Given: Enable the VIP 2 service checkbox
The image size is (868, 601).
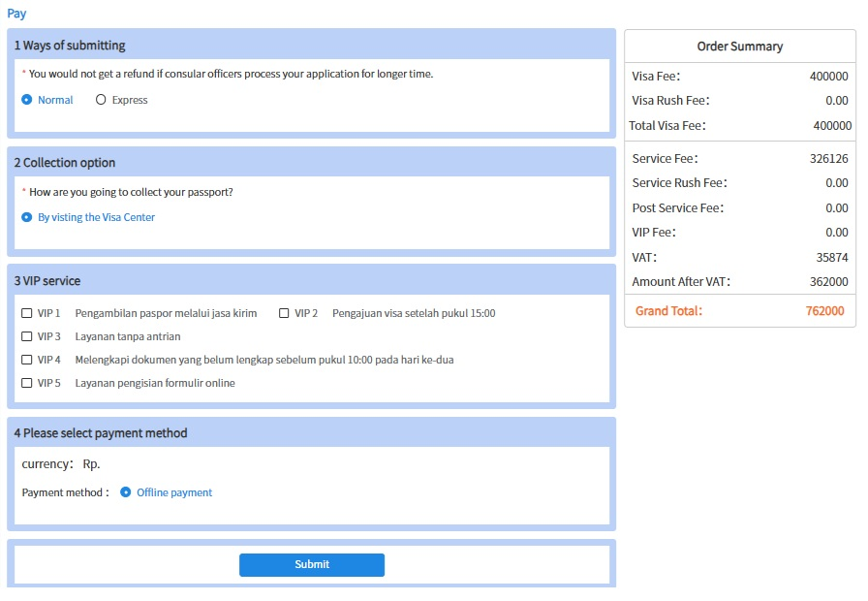Looking at the screenshot, I should tap(285, 313).
